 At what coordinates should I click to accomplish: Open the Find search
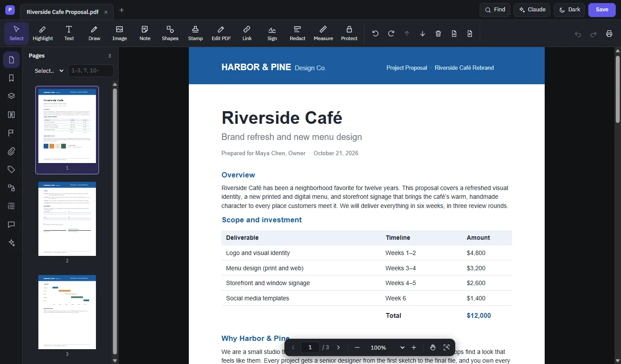pyautogui.click(x=495, y=10)
